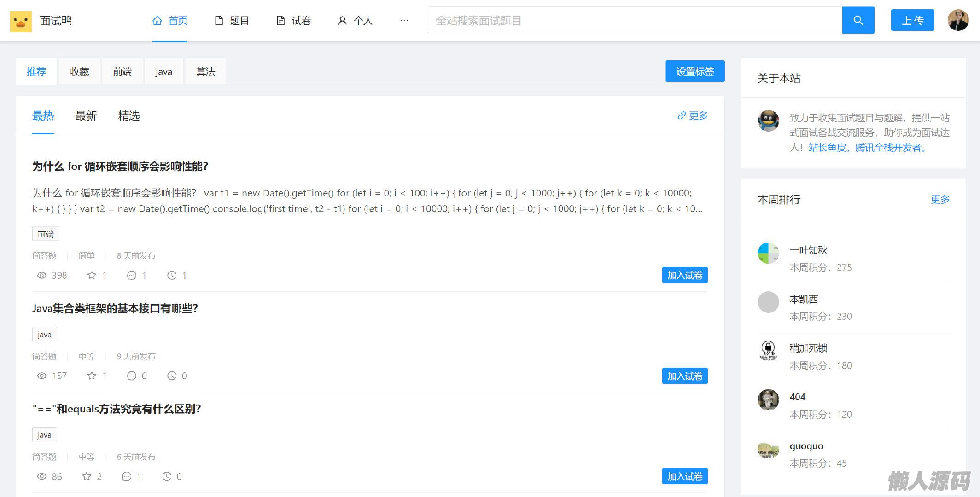Add the first question with 加入试卷
The height and width of the screenshot is (497, 980).
[x=684, y=275]
